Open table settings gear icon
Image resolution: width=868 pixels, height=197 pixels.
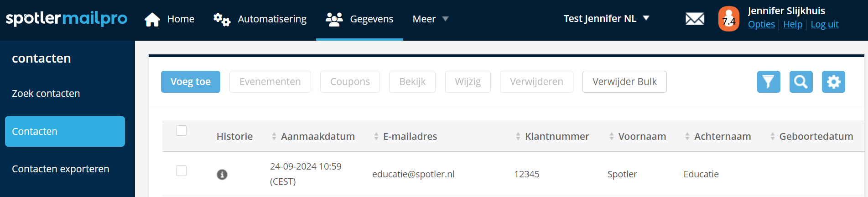833,82
